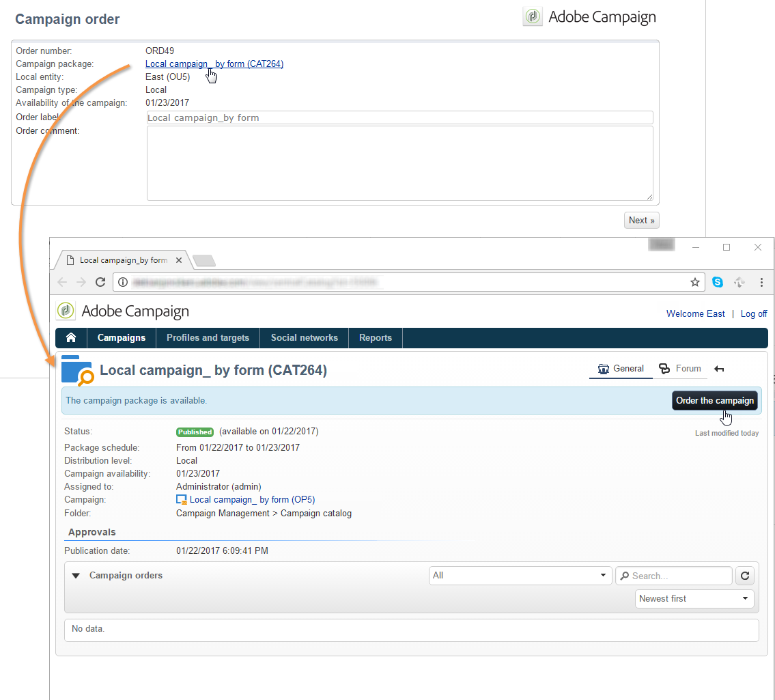This screenshot has width=775, height=700.
Task: Open the Reports navigation tab
Action: click(375, 337)
